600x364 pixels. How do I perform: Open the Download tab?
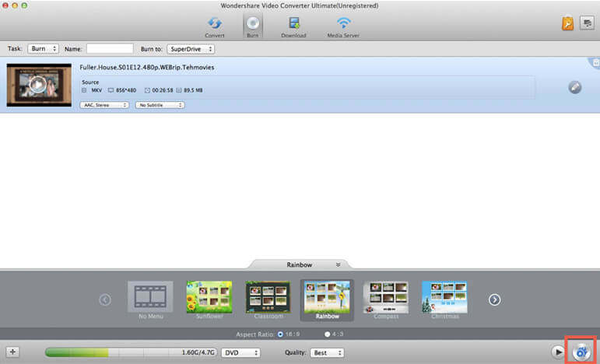[293, 26]
